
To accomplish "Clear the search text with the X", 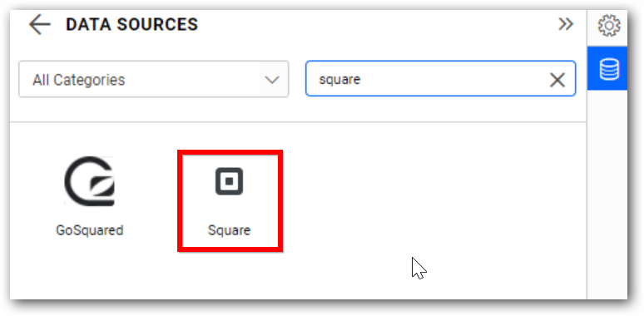I will tap(557, 80).
